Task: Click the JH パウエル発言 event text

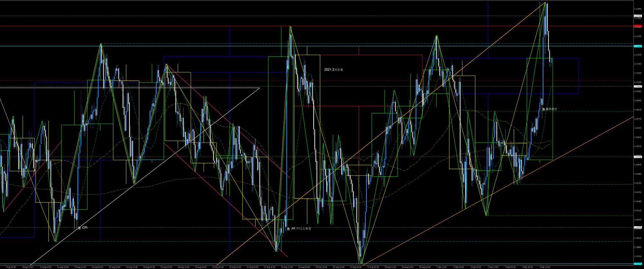Action: coord(301,228)
